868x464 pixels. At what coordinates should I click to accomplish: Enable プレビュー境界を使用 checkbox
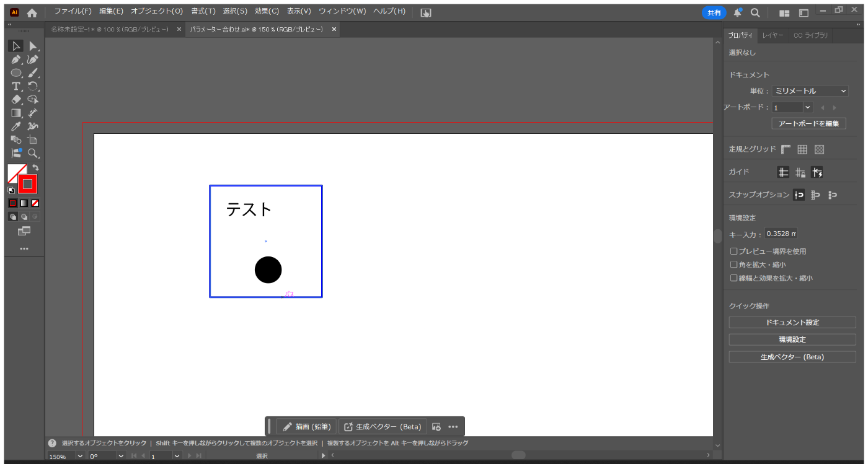pos(734,252)
